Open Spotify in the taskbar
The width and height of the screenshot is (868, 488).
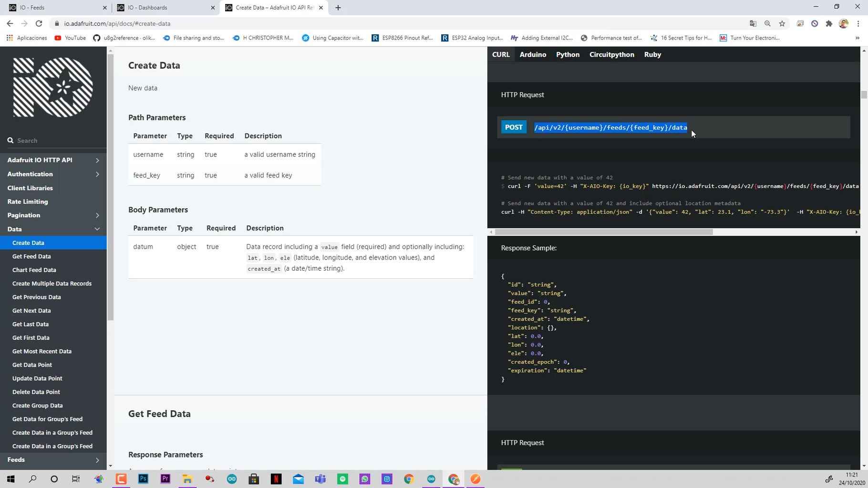pyautogui.click(x=342, y=479)
